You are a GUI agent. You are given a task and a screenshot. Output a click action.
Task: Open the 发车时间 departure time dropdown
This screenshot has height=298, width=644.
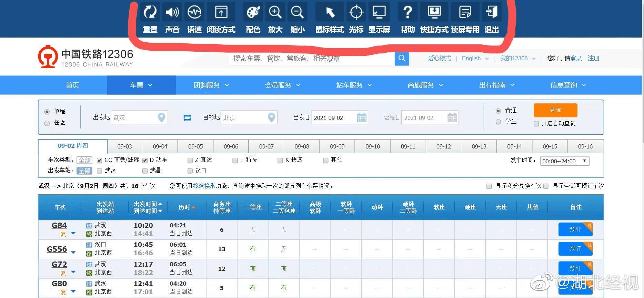pos(564,161)
